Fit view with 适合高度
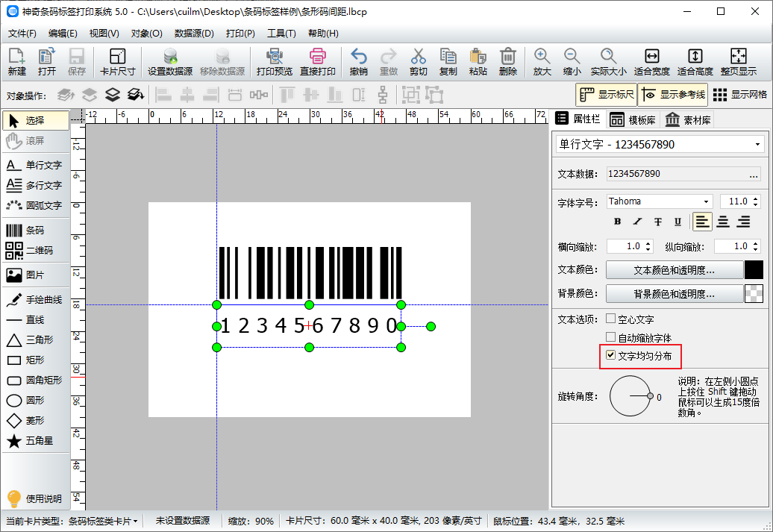Image resolution: width=773 pixels, height=532 pixels. click(695, 62)
